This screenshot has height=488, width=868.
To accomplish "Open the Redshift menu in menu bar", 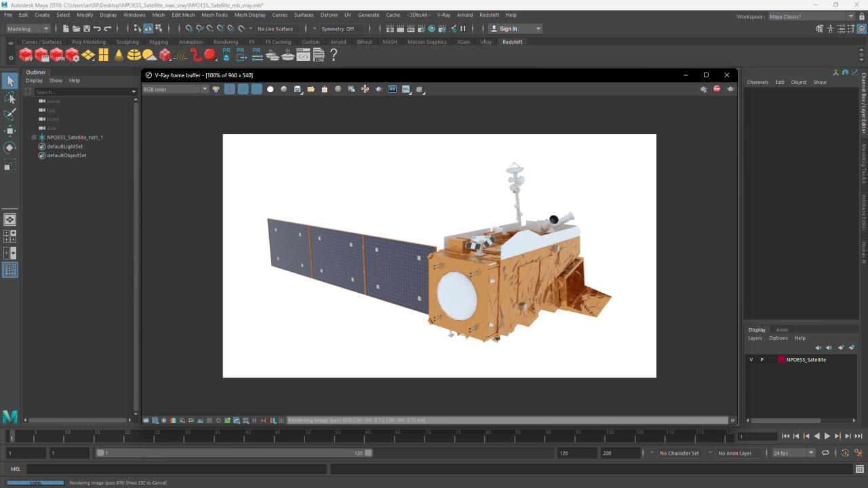I will pos(489,15).
